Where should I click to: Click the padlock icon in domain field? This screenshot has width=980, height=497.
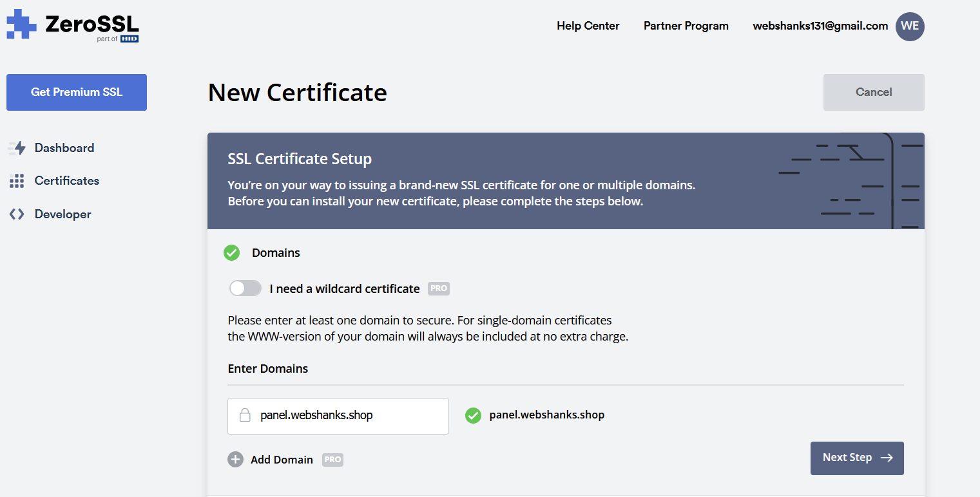pyautogui.click(x=245, y=415)
